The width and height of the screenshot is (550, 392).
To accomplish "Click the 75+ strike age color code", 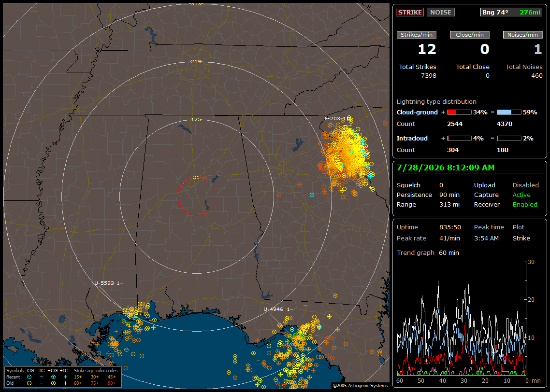I will (x=95, y=383).
